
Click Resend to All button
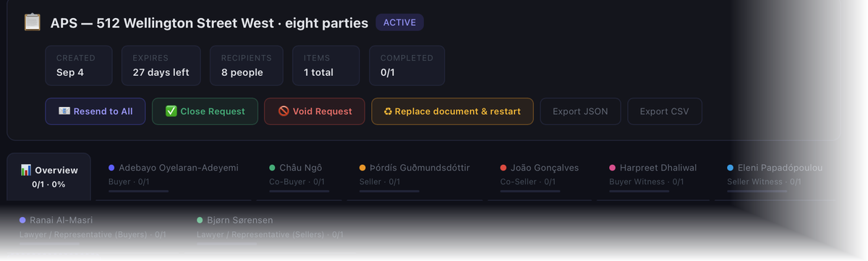tap(95, 111)
